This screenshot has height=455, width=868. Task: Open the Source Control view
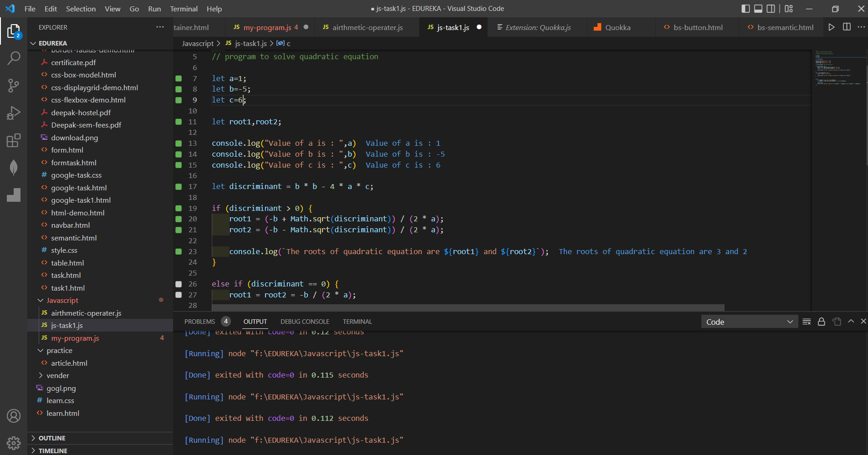pyautogui.click(x=14, y=86)
